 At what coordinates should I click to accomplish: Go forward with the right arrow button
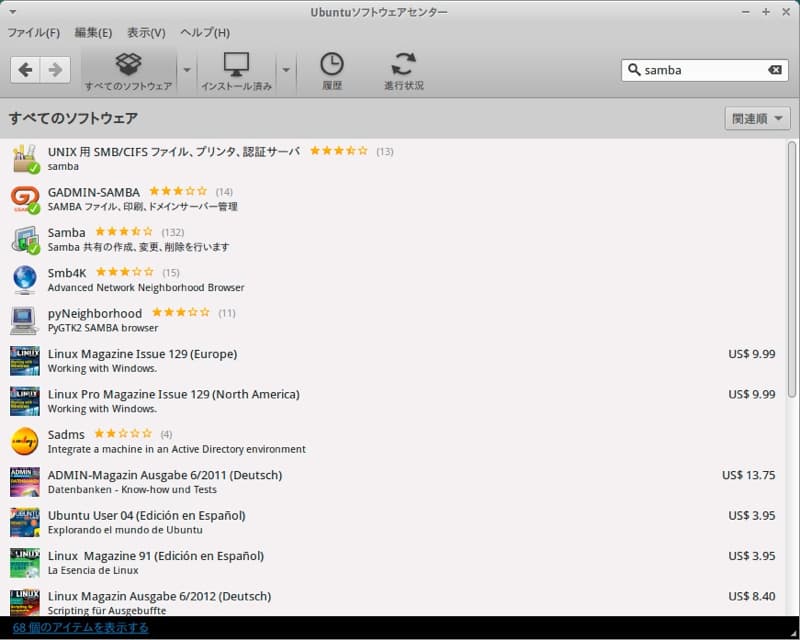(x=55, y=69)
